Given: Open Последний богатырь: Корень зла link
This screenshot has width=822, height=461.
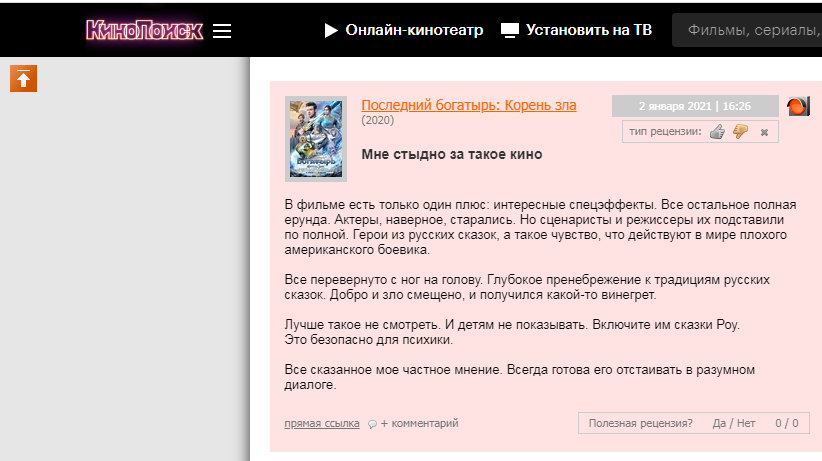Looking at the screenshot, I should tap(469, 105).
